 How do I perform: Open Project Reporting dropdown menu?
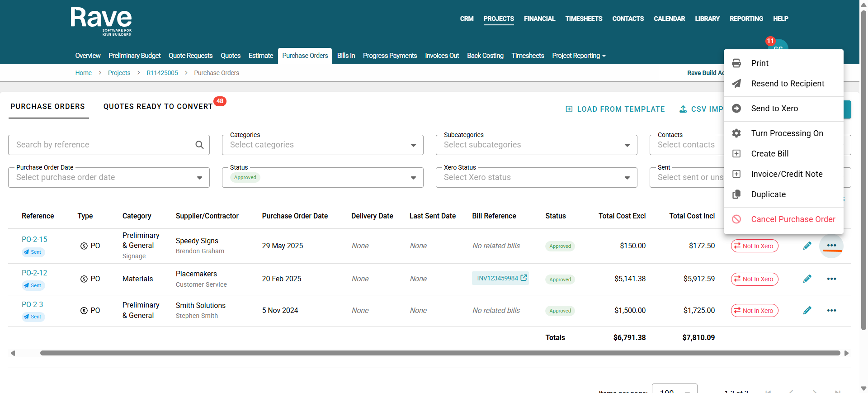578,56
